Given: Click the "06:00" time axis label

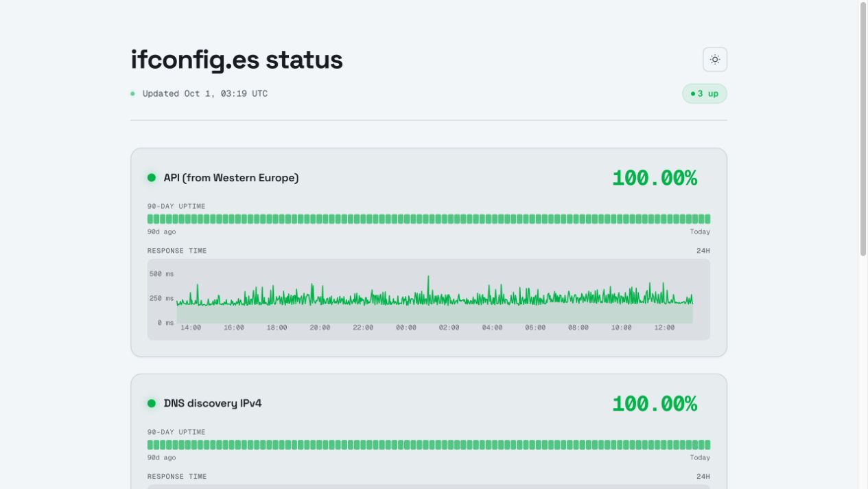Looking at the screenshot, I should pos(535,328).
